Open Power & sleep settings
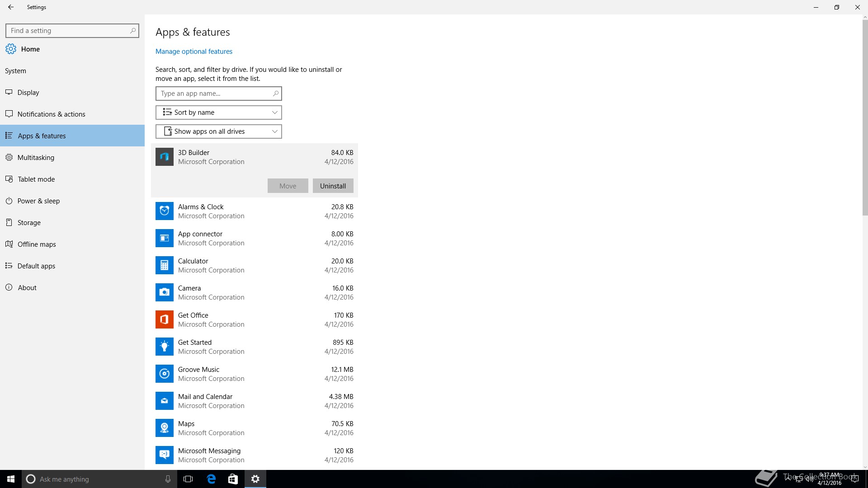868x488 pixels. 72,201
